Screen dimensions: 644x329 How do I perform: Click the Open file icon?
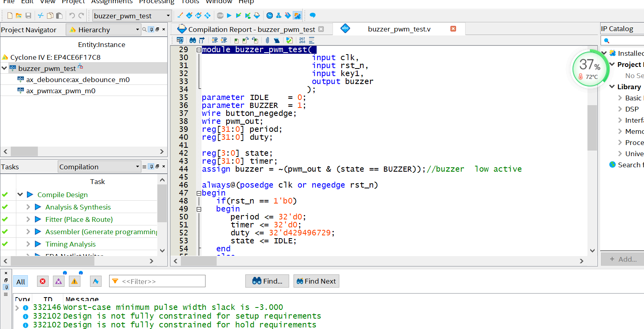click(19, 16)
